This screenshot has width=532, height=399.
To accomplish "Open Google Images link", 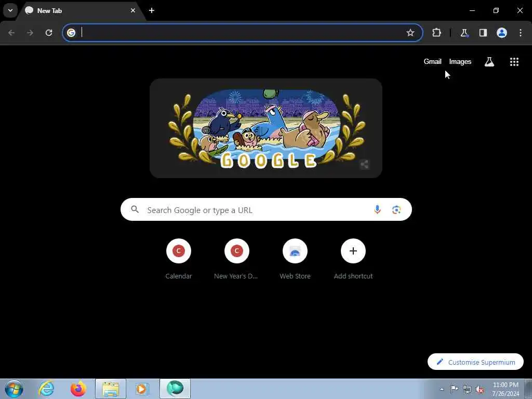I will (460, 61).
